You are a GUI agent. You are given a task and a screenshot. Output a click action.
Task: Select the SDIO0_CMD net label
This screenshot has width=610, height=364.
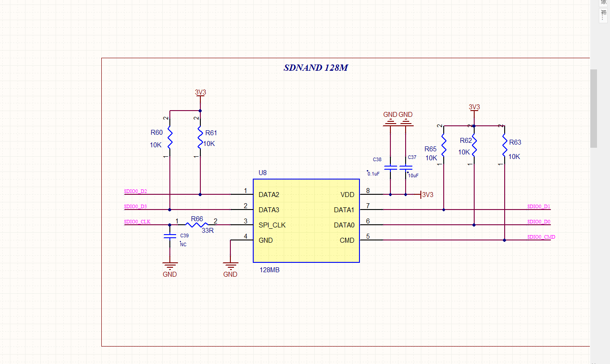tap(541, 237)
